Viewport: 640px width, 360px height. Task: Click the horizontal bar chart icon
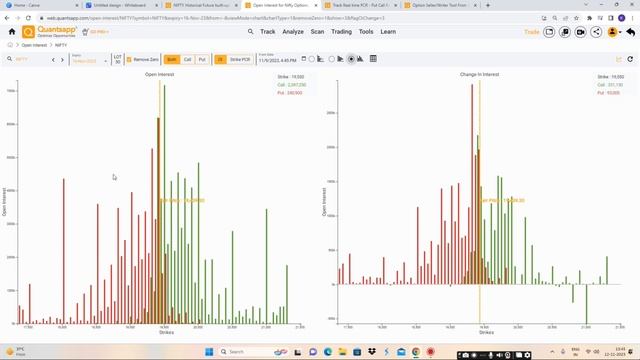tap(320, 59)
